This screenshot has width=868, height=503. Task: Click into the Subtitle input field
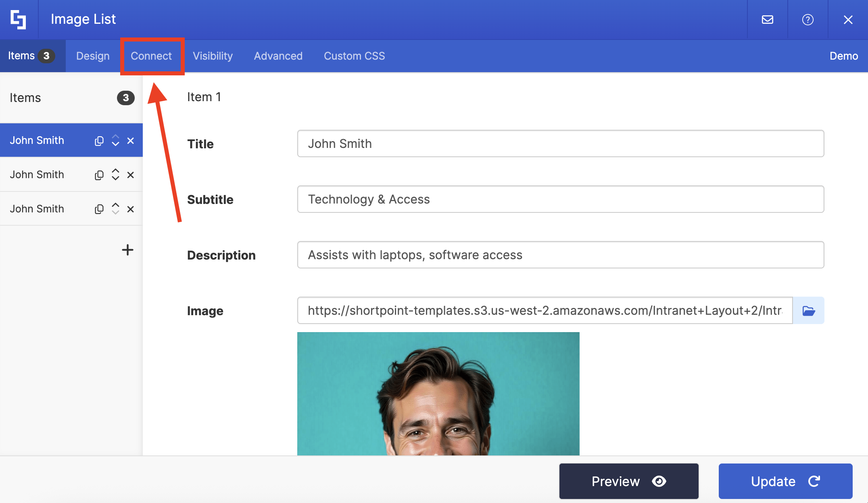point(560,200)
